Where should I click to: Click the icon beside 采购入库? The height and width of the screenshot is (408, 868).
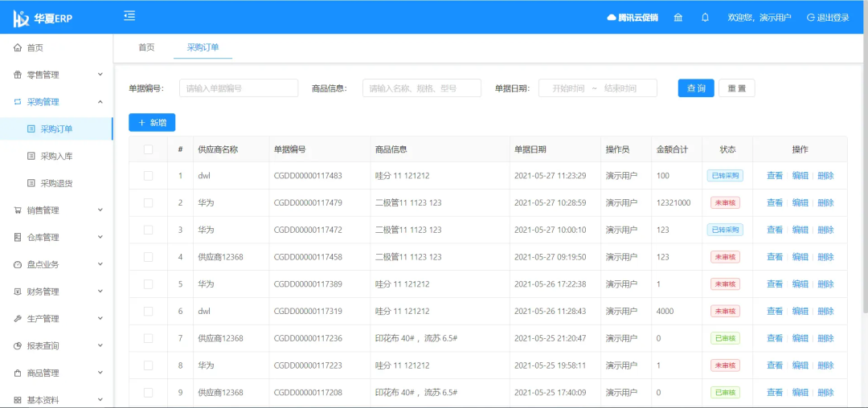31,156
